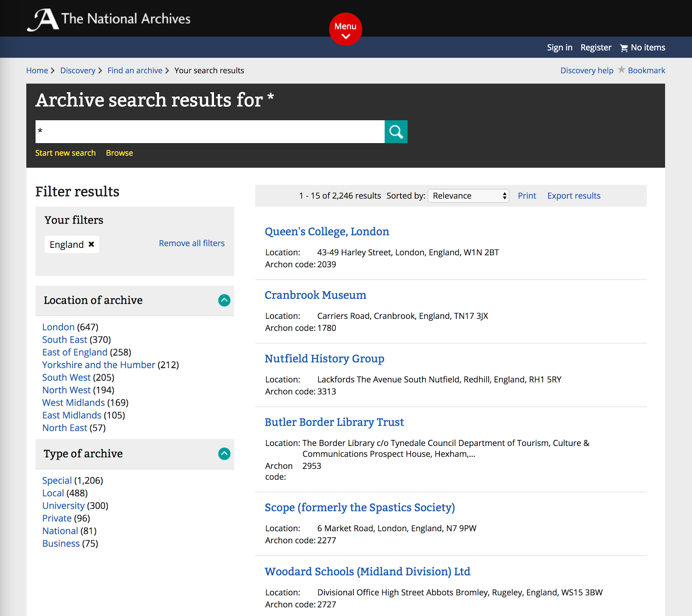This screenshot has width=692, height=616.
Task: Click the Print link above results
Action: coord(527,196)
